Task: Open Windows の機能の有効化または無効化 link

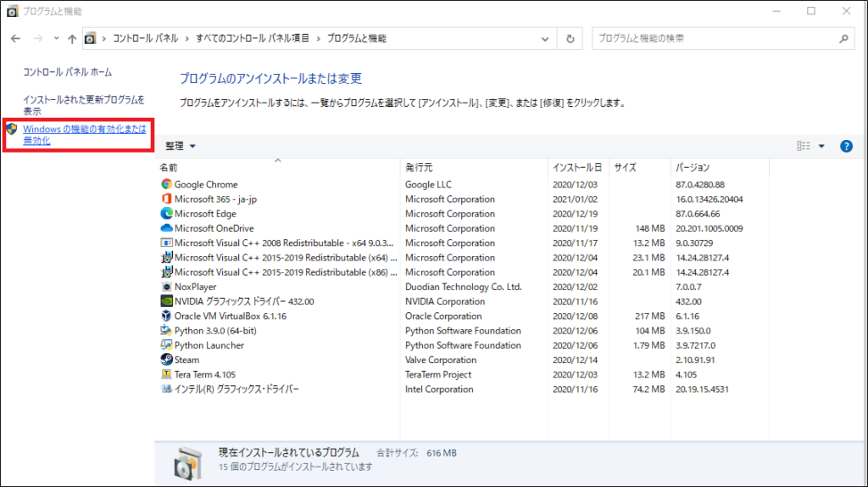Action: tap(84, 135)
